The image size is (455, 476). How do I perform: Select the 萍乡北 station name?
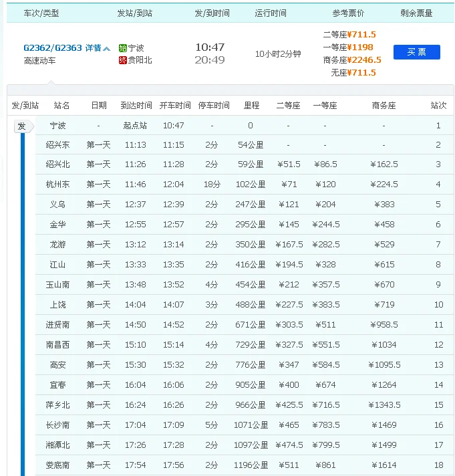click(57, 404)
